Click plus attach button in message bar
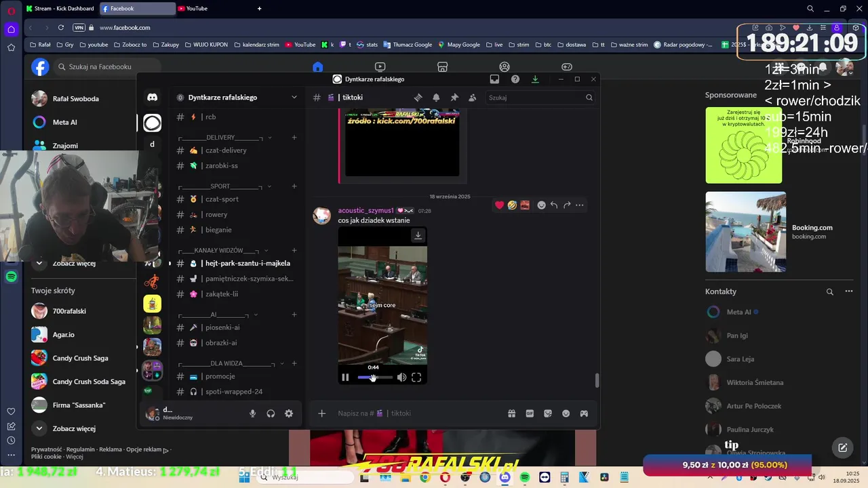 [x=322, y=413]
